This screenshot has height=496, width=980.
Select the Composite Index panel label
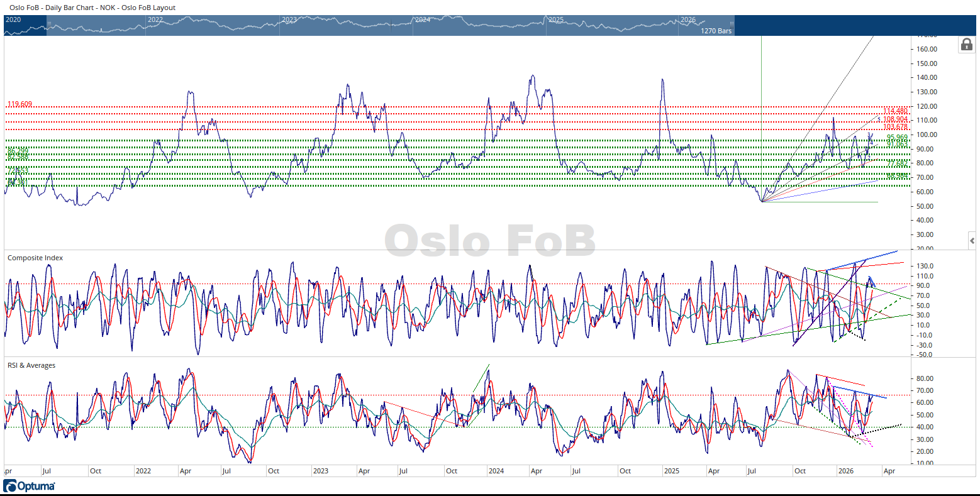[35, 258]
